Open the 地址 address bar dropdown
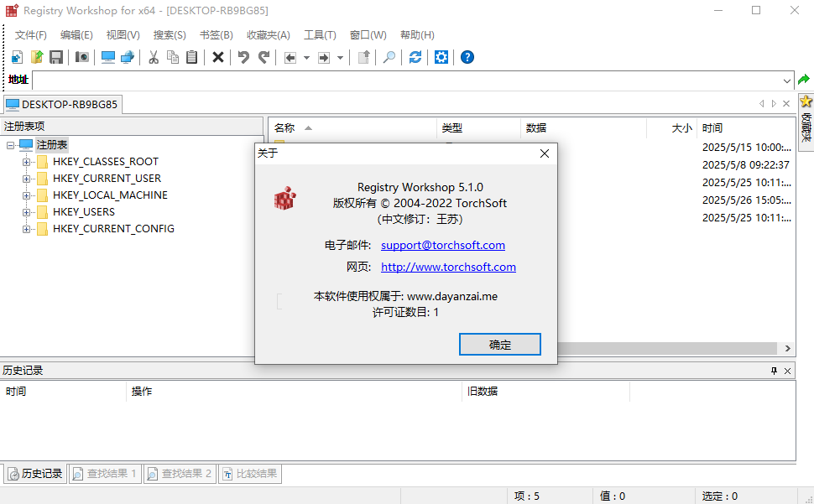 coord(787,81)
